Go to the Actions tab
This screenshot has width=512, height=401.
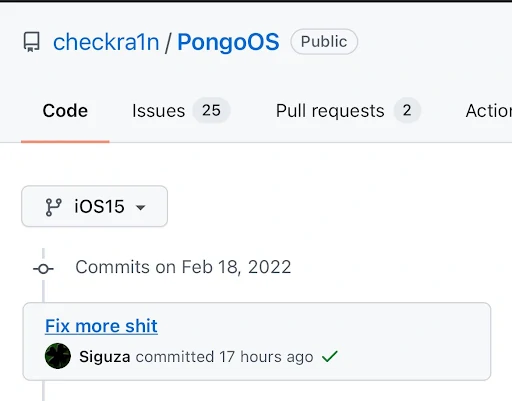[x=489, y=111]
